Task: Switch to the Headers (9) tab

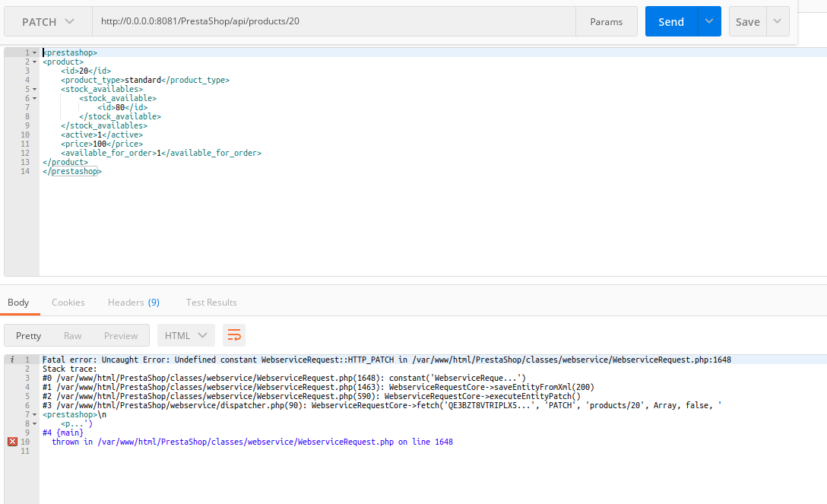Action: pyautogui.click(x=134, y=302)
